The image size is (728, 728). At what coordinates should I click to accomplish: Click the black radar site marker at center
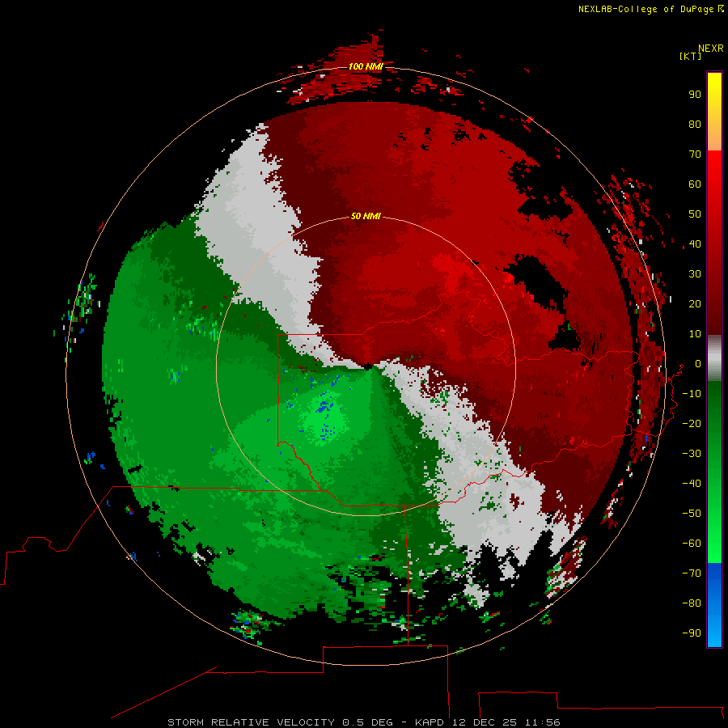tap(366, 366)
